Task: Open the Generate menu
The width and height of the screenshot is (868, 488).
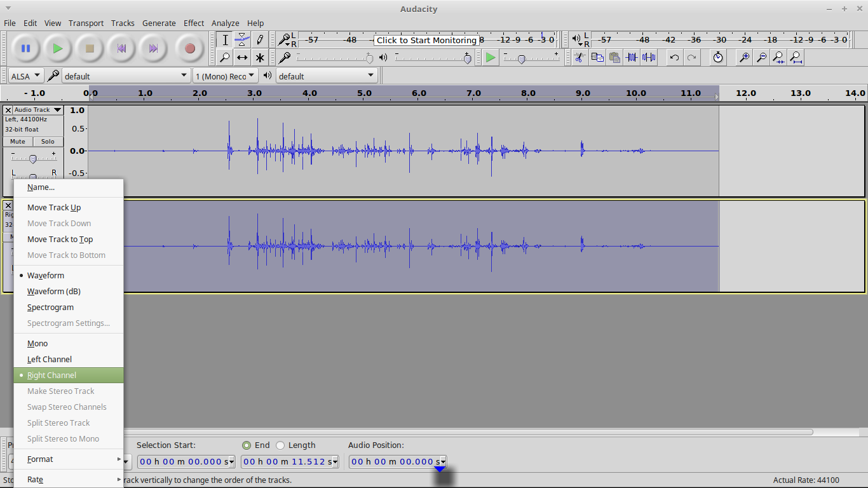Action: point(159,23)
